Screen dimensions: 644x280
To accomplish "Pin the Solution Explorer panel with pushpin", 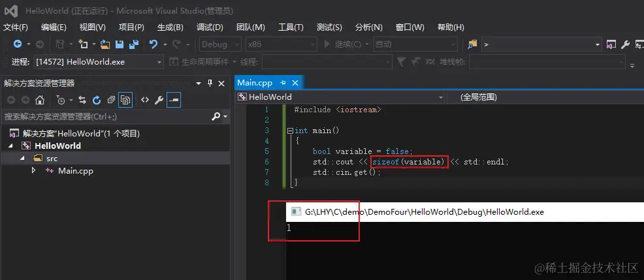I will [210, 84].
